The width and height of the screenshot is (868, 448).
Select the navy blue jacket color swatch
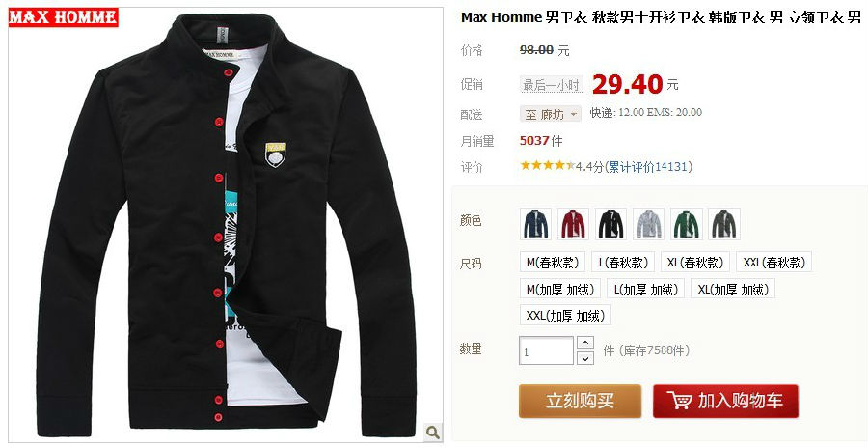pyautogui.click(x=536, y=224)
